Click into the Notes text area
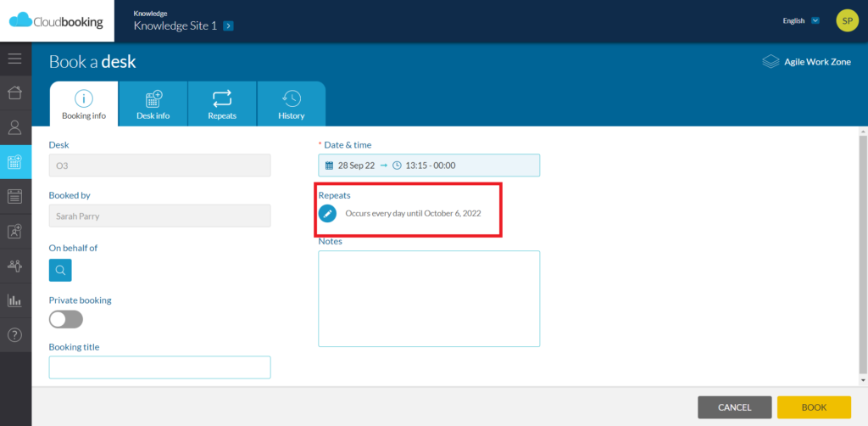Screen dimensions: 868x426 pos(429,299)
